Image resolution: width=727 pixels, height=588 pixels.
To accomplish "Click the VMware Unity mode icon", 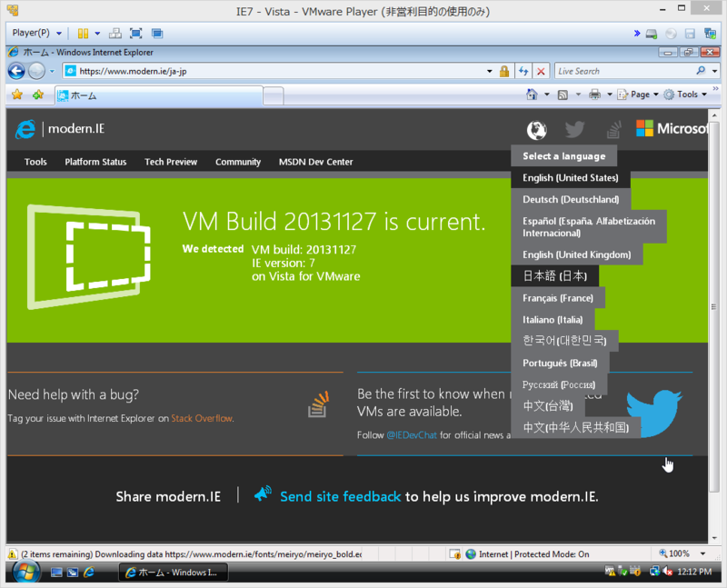I will click(157, 34).
